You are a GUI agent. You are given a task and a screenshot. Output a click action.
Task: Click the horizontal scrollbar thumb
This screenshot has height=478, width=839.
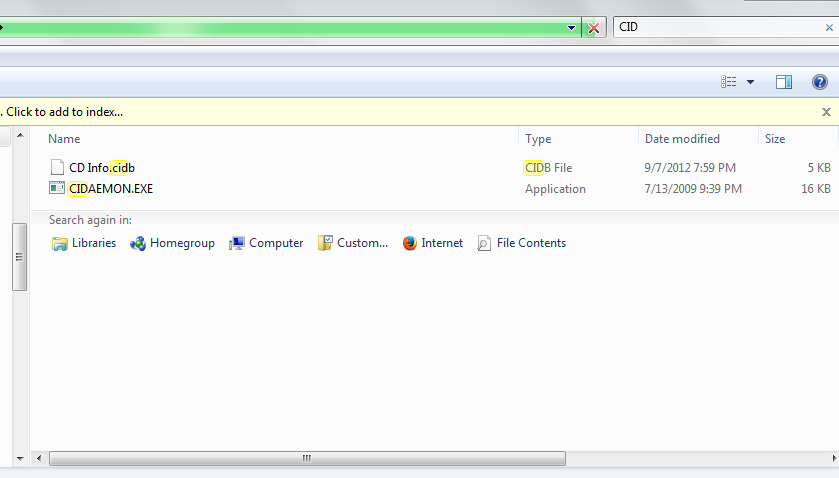pyautogui.click(x=307, y=458)
